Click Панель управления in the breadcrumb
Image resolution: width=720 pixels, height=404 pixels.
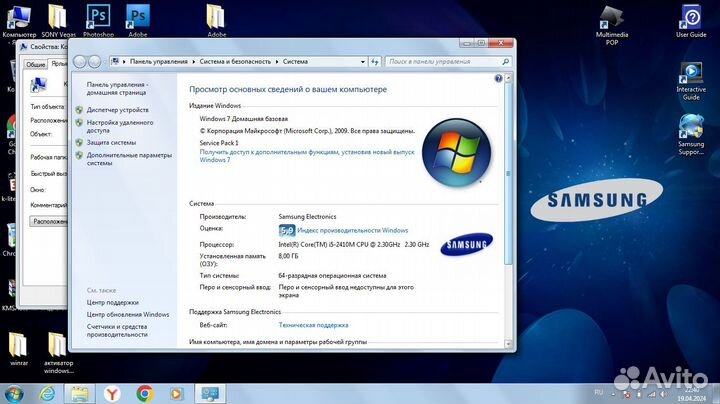pos(159,62)
